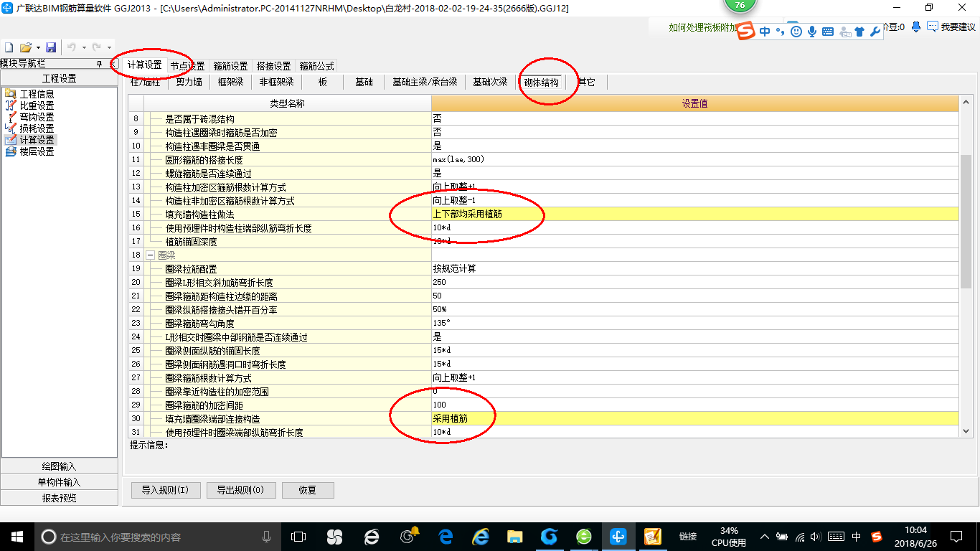Screen dimensions: 980x551
Task: Open 弯钩设置 in the navigation tree
Action: tap(37, 117)
